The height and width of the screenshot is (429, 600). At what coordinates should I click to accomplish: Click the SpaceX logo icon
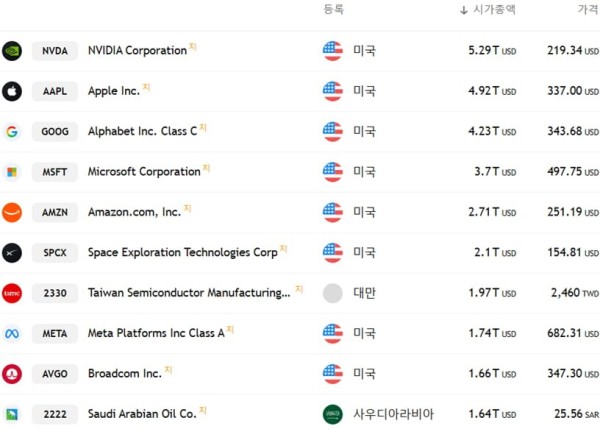12,253
